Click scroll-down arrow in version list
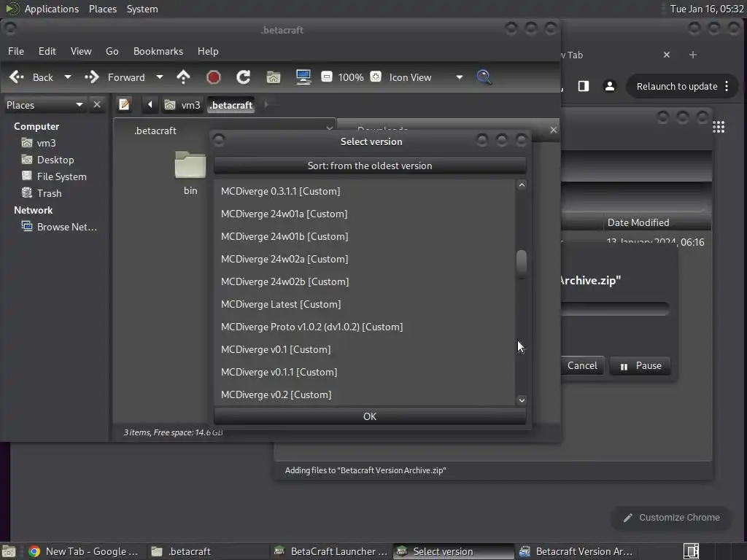This screenshot has width=747, height=560. (522, 400)
